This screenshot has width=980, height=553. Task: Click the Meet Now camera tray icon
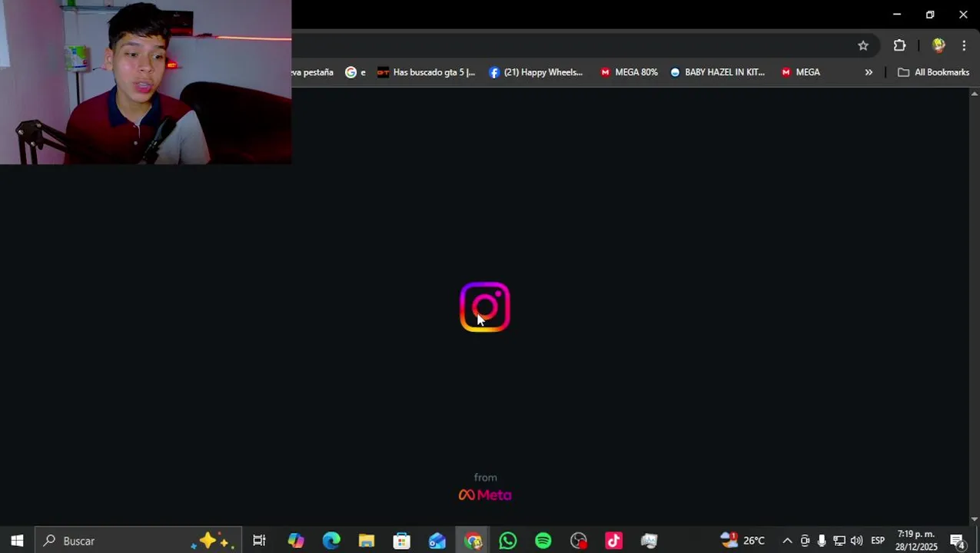point(805,541)
